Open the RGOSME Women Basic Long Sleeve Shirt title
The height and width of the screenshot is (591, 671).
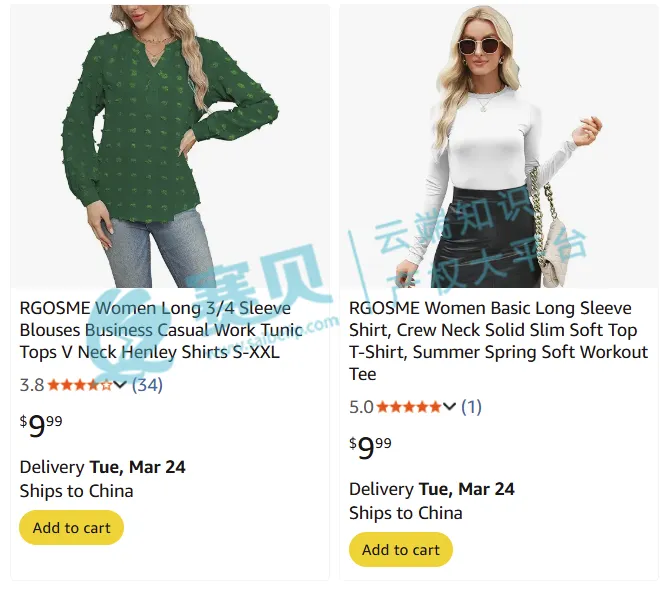click(499, 341)
